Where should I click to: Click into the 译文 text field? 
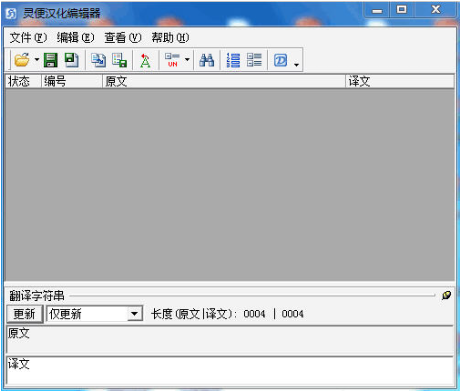coord(230,370)
